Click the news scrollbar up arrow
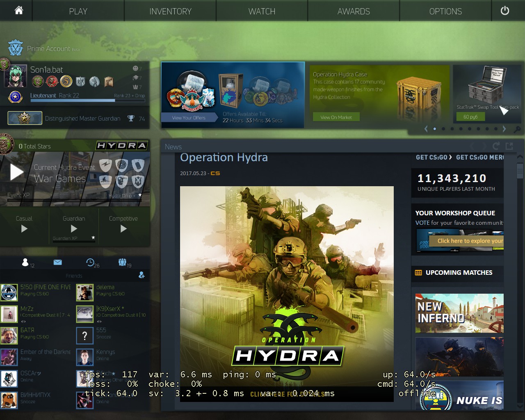This screenshot has width=525, height=420. 520,157
